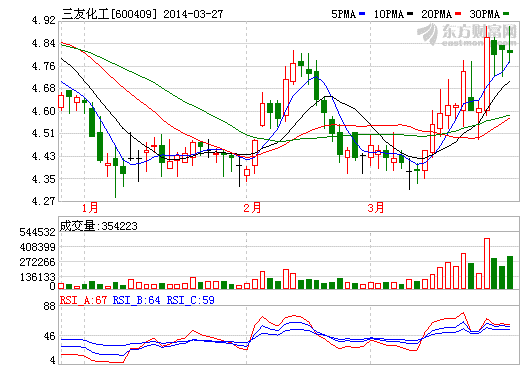Click the 4.51 price axis label
The image size is (520, 365).
click(43, 133)
